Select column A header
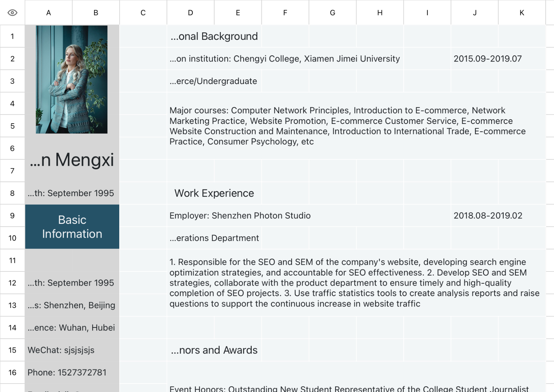Viewport: 554px width, 392px height. (x=49, y=12)
